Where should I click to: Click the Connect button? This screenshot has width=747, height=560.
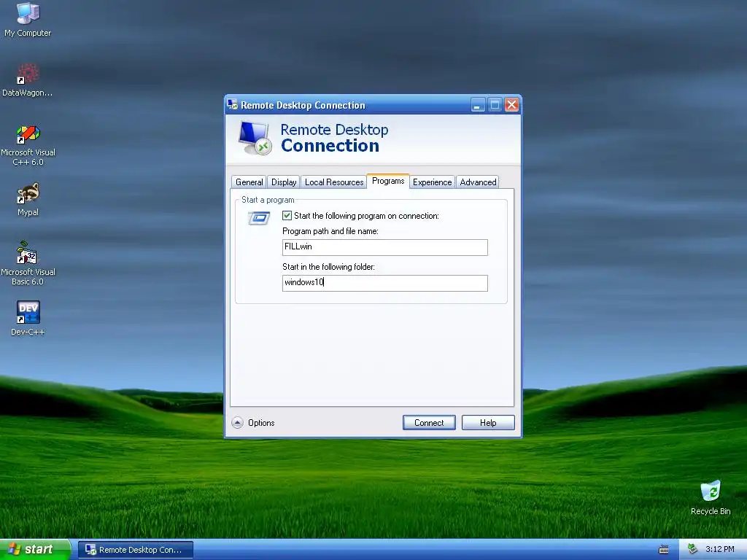pos(429,423)
